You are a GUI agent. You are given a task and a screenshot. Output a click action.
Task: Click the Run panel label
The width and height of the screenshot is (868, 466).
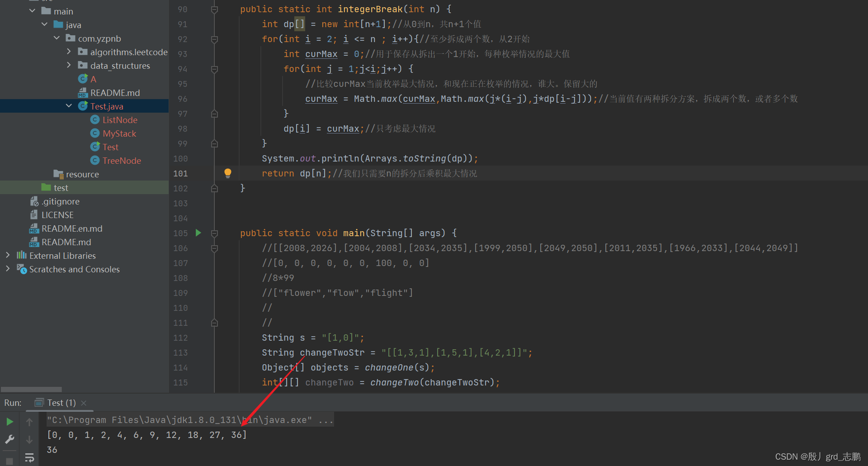pyautogui.click(x=13, y=403)
